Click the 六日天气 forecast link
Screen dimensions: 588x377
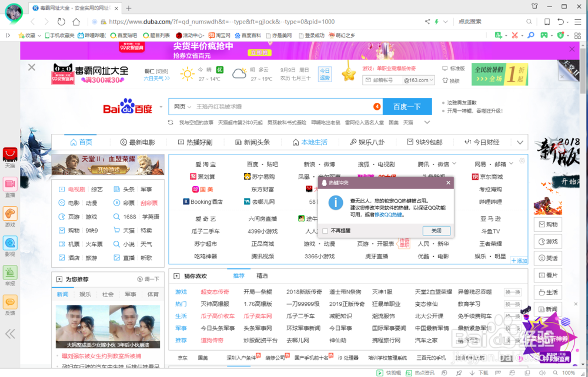tap(157, 79)
